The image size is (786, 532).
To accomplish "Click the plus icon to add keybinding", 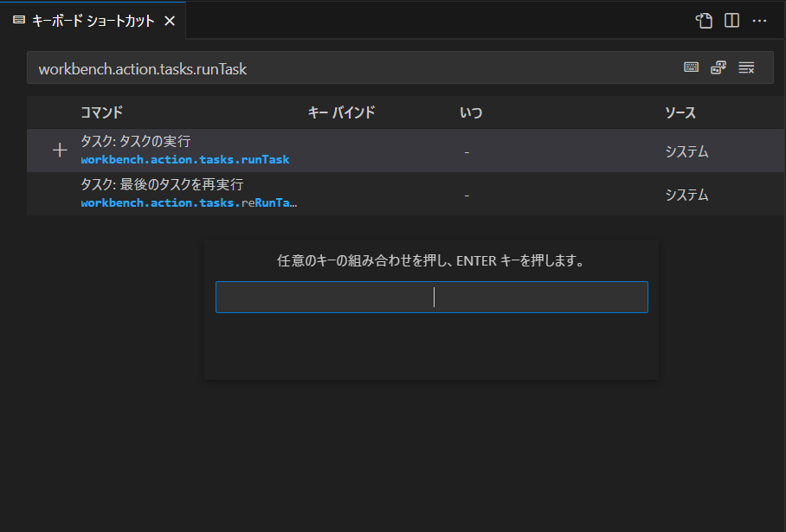I will pos(60,151).
